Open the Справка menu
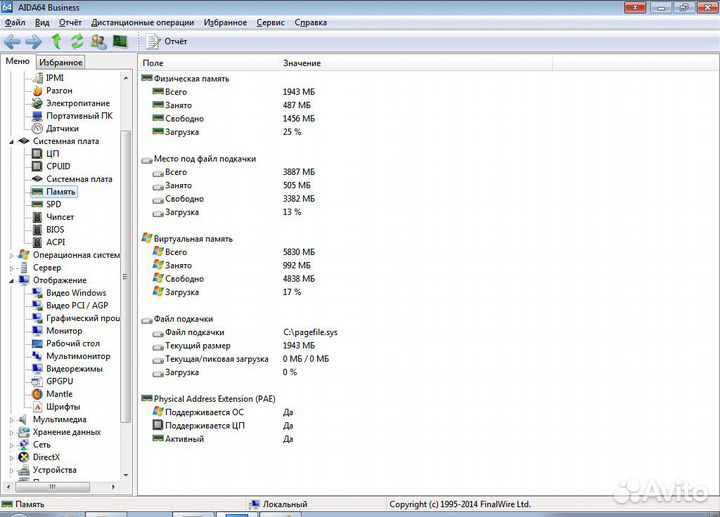Image resolution: width=720 pixels, height=517 pixels. pos(310,22)
